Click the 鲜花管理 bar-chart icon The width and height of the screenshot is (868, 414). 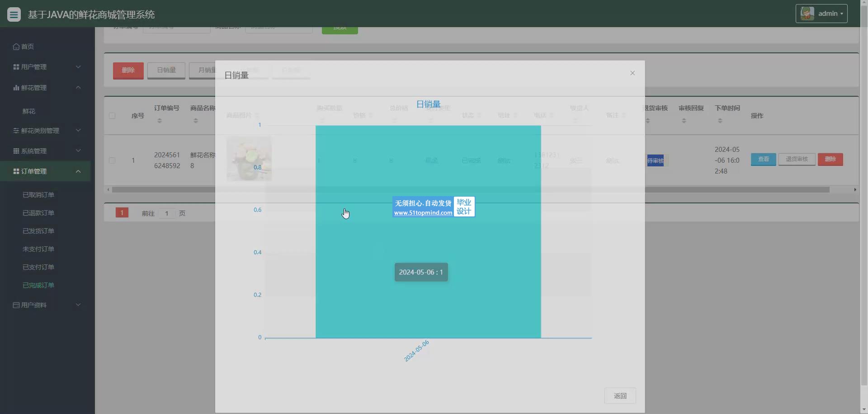pyautogui.click(x=16, y=88)
